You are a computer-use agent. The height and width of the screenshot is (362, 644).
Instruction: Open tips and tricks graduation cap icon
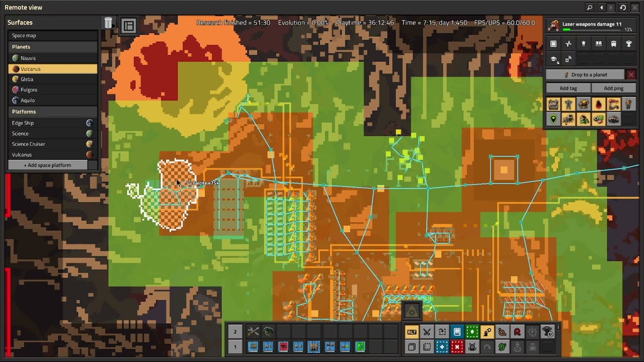(x=553, y=59)
